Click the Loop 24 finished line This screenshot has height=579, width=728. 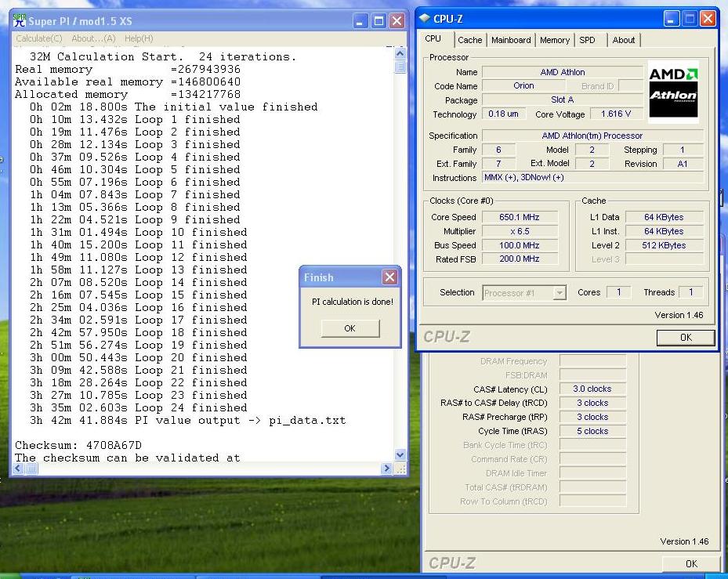pyautogui.click(x=139, y=407)
